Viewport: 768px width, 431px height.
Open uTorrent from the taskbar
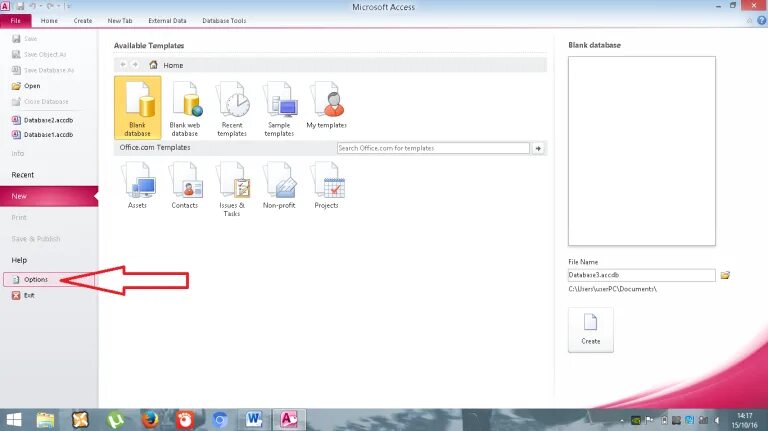(x=115, y=420)
